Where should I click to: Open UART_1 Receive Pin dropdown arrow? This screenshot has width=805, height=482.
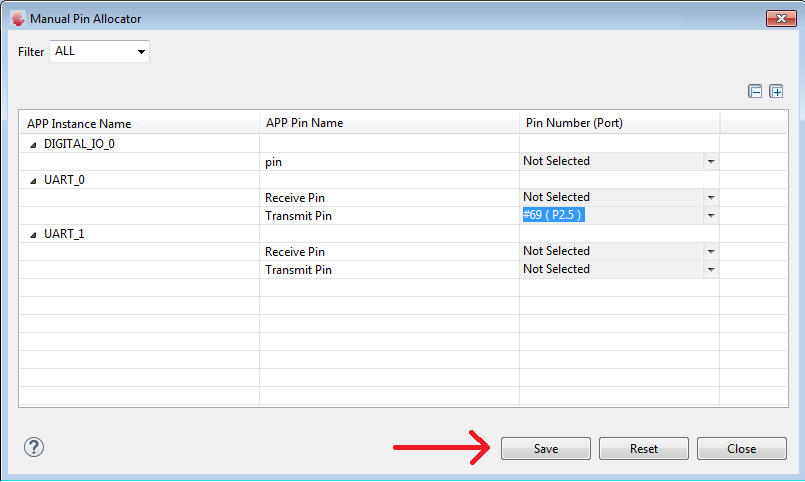pos(711,252)
